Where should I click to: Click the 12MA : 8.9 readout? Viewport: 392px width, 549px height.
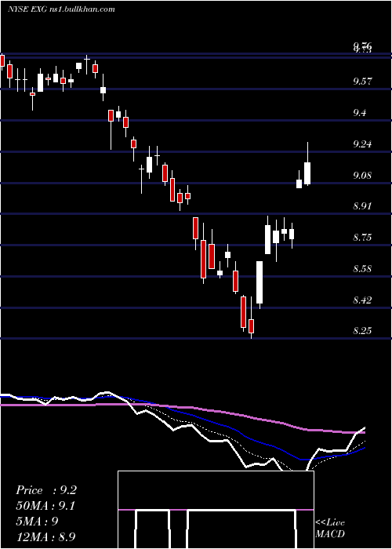[45, 537]
